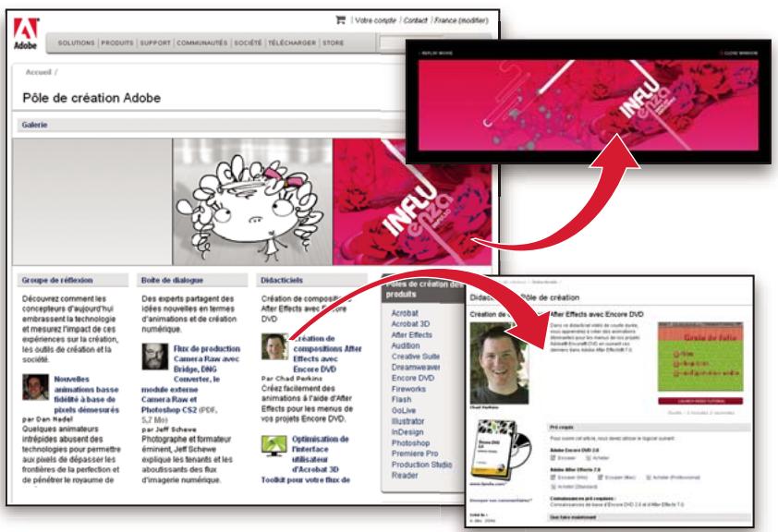Screen dimensions: 778x532
Task: Open the COMMUNAUTÉS menu
Action: tap(202, 43)
